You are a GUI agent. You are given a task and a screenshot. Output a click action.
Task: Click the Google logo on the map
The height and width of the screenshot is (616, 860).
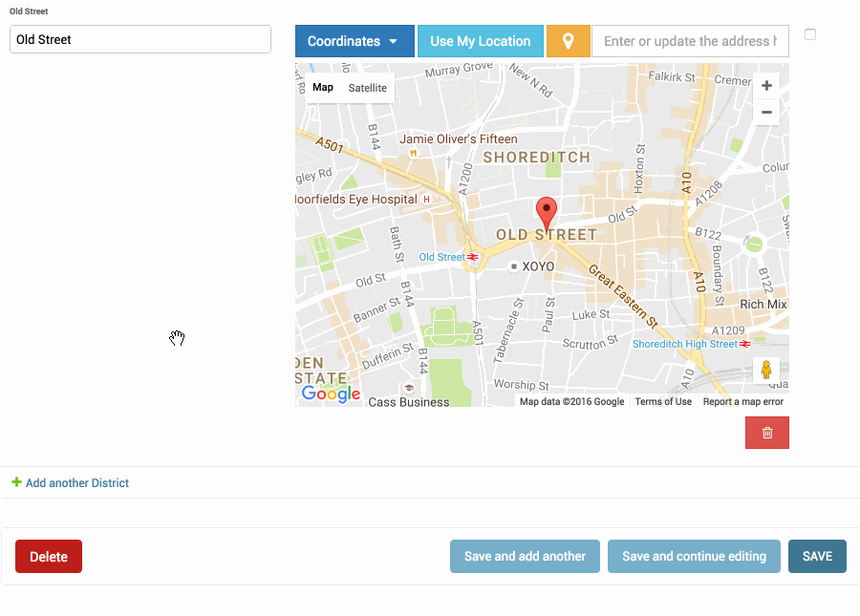pyautogui.click(x=331, y=393)
